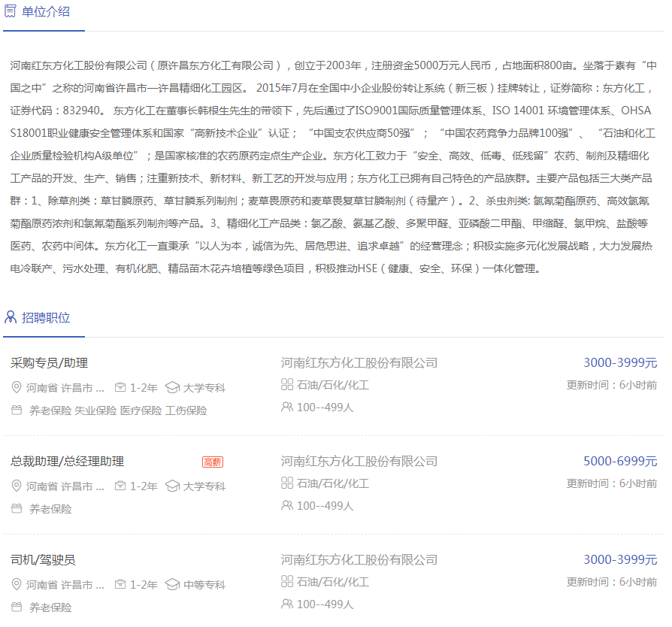Click 河南省 许昌市 location for 司机/驾驶员
This screenshot has width=672, height=627.
point(65,585)
